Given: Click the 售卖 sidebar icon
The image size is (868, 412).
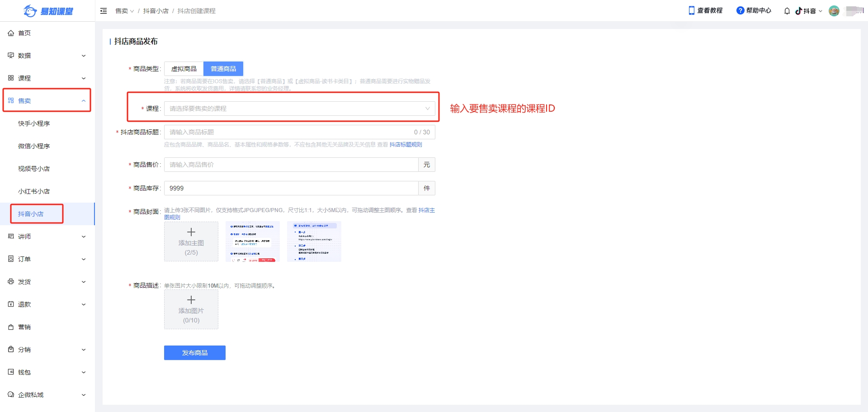Looking at the screenshot, I should coord(11,101).
